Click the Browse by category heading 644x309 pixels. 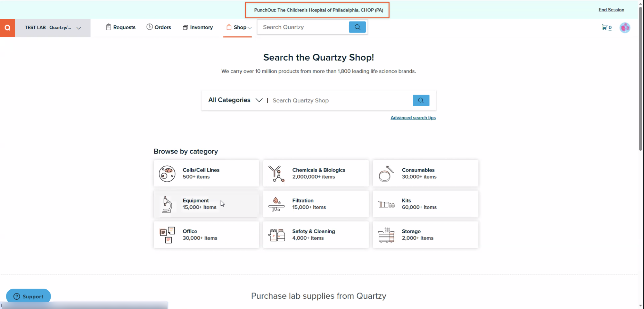click(x=186, y=151)
